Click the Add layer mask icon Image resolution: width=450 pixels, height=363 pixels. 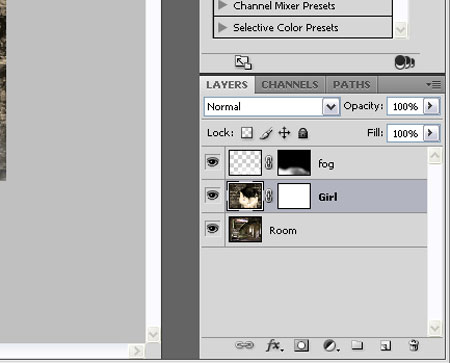[x=301, y=346]
